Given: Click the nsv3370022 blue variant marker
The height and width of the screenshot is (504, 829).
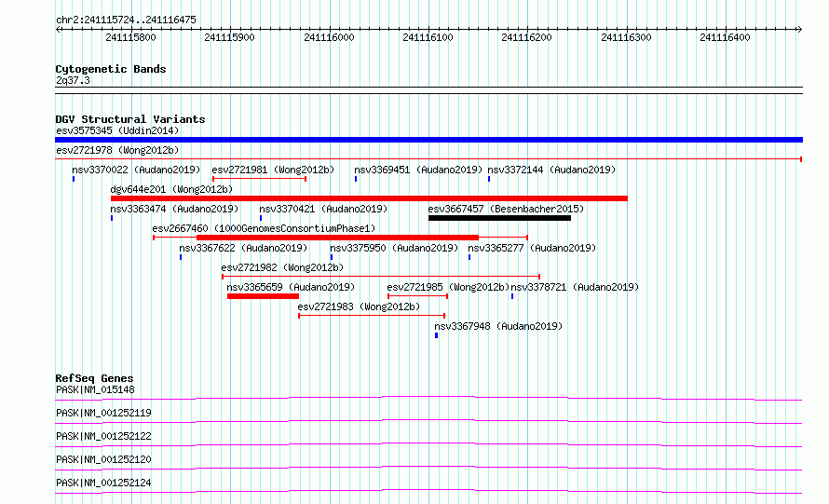Looking at the screenshot, I should click(74, 179).
